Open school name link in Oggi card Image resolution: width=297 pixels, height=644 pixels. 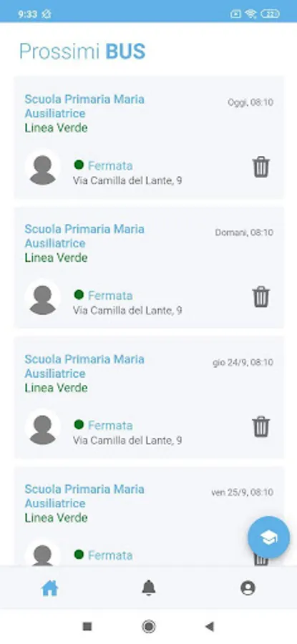(84, 106)
